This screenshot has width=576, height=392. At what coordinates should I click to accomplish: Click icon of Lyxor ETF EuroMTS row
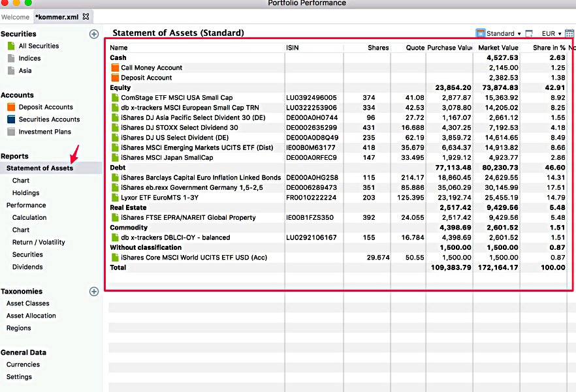[115, 198]
